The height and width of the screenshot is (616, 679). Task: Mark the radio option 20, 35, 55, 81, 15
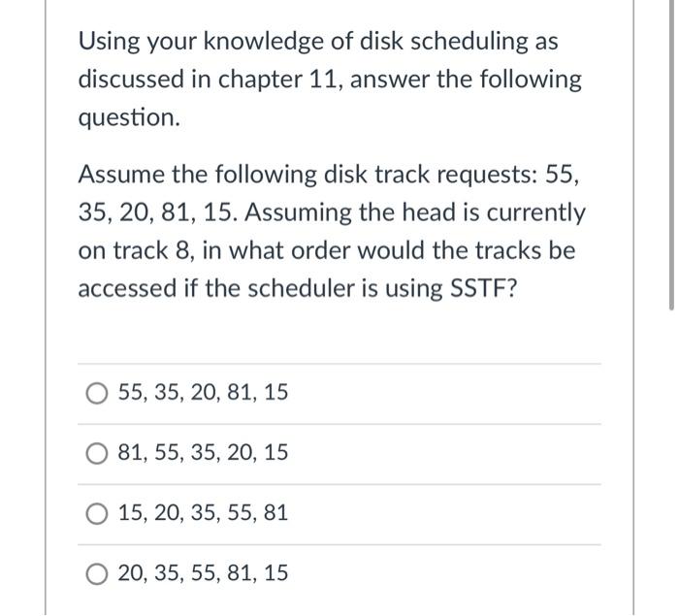tap(97, 574)
